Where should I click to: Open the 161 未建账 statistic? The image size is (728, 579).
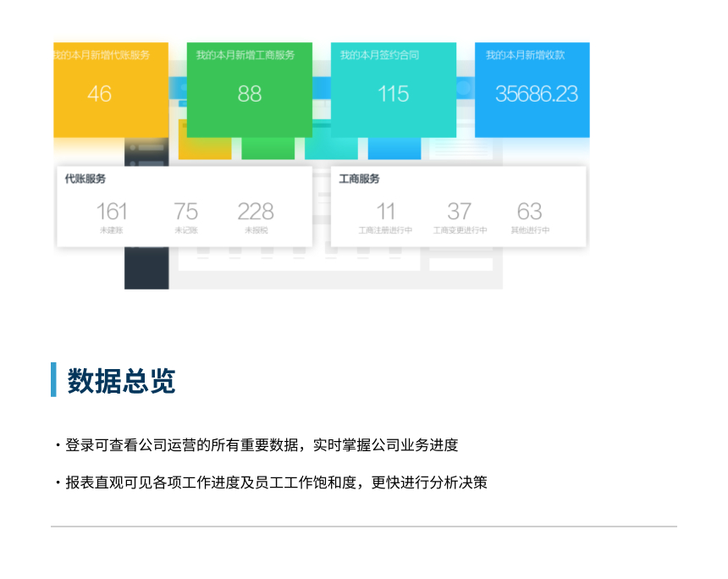[112, 216]
